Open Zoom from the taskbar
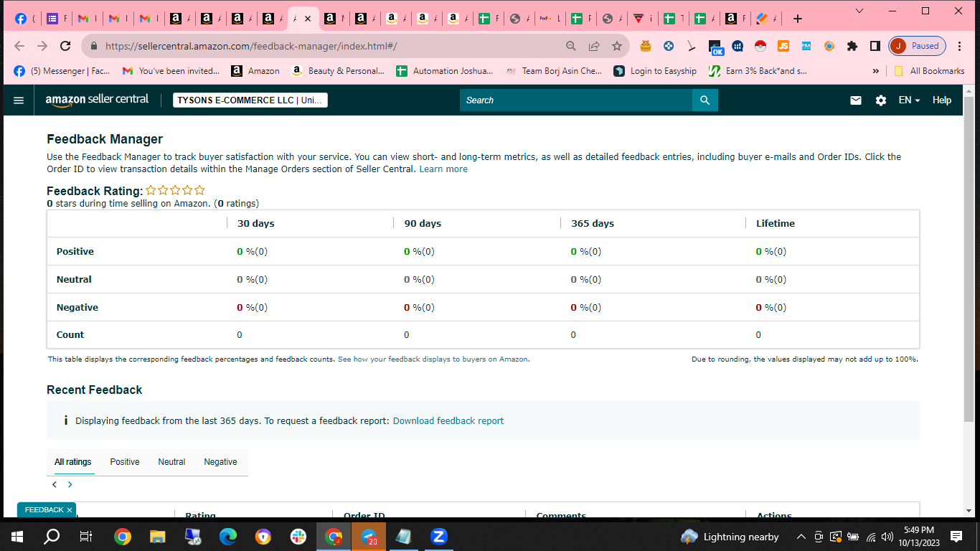 (x=439, y=537)
